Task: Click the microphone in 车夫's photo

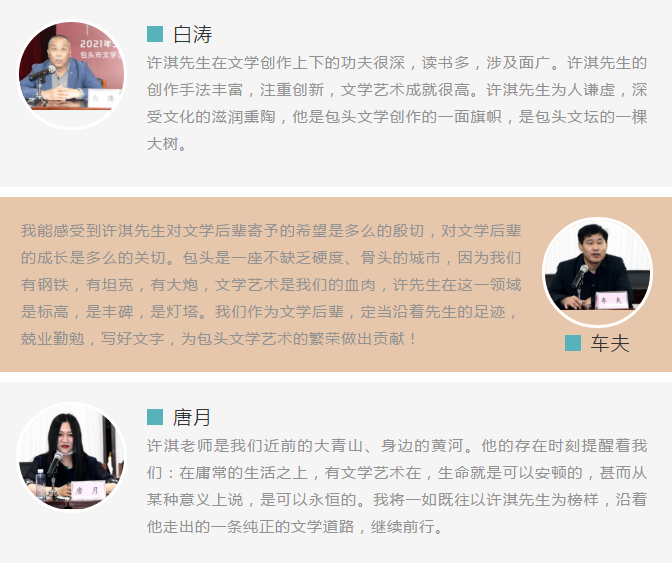Action: tap(580, 276)
